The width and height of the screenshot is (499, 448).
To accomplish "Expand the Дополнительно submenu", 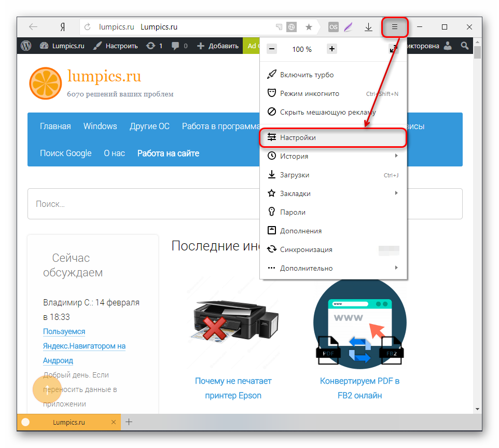I will tap(333, 268).
